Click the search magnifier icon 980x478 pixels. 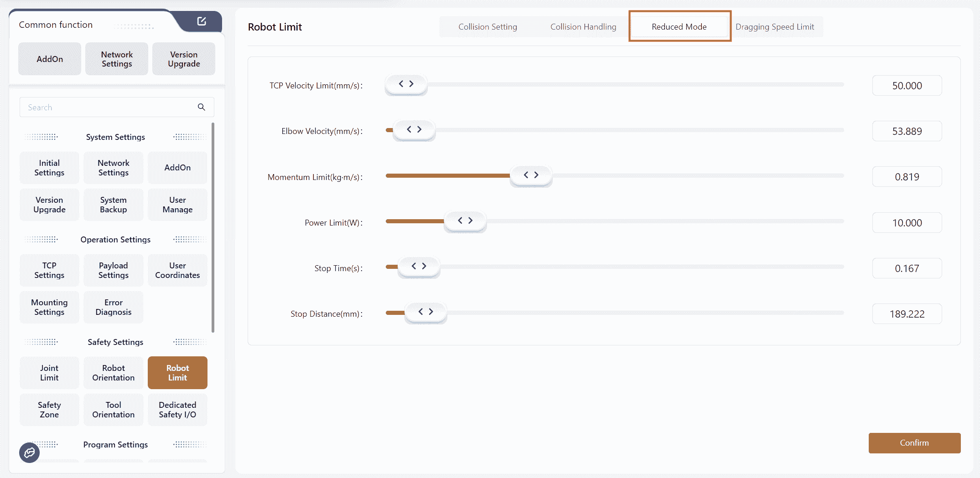pyautogui.click(x=201, y=107)
